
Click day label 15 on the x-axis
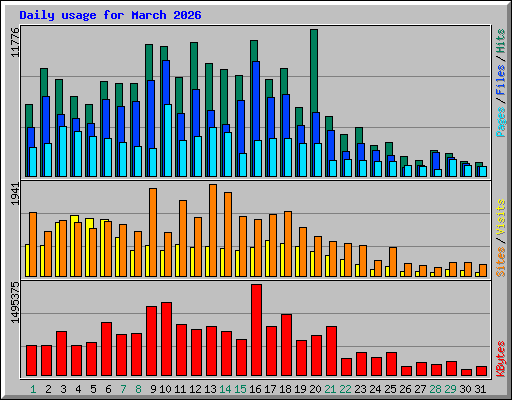point(240,389)
